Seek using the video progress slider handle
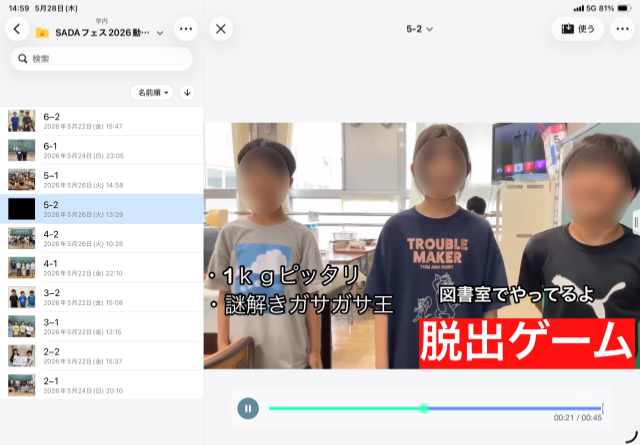Image resolution: width=640 pixels, height=445 pixels. point(424,408)
